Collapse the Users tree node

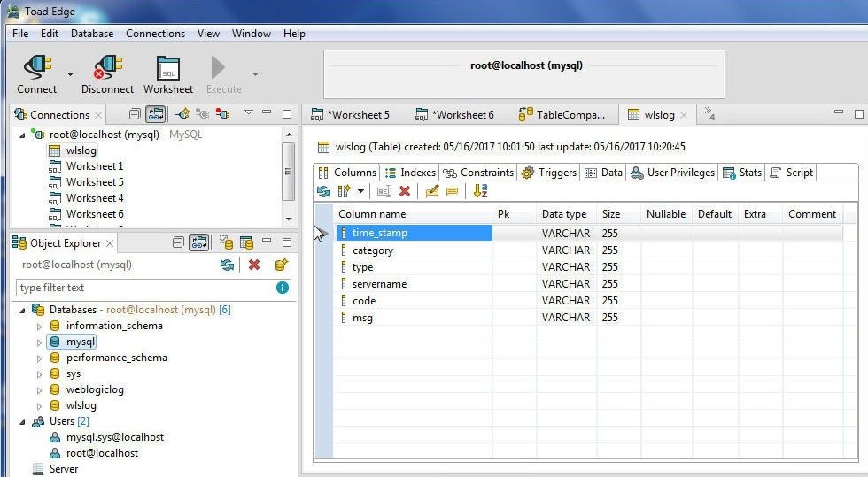[x=22, y=422]
